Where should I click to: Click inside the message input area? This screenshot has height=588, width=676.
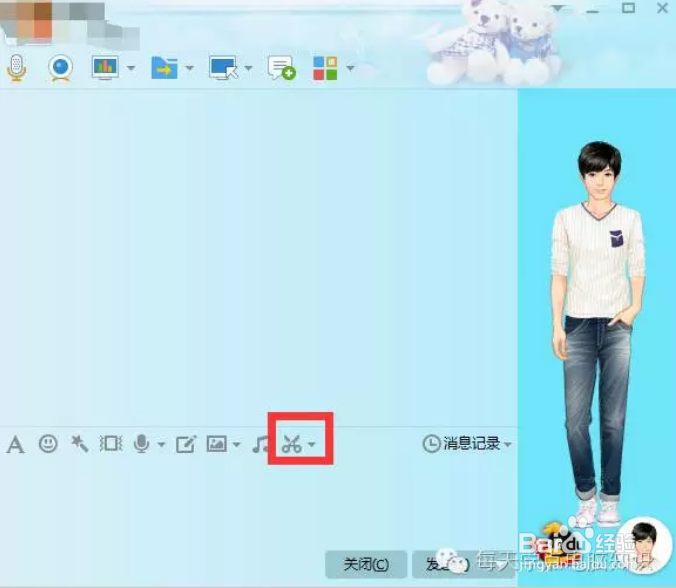click(x=259, y=504)
